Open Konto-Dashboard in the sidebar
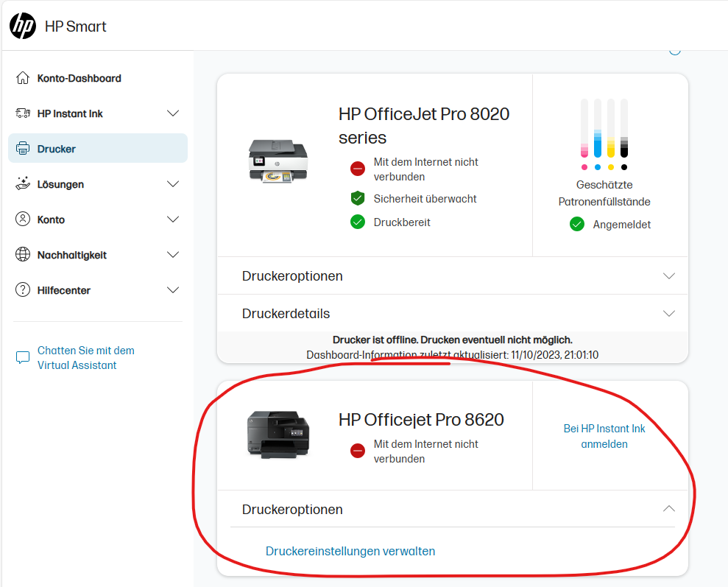Viewport: 728px width, 587px height. 79,78
